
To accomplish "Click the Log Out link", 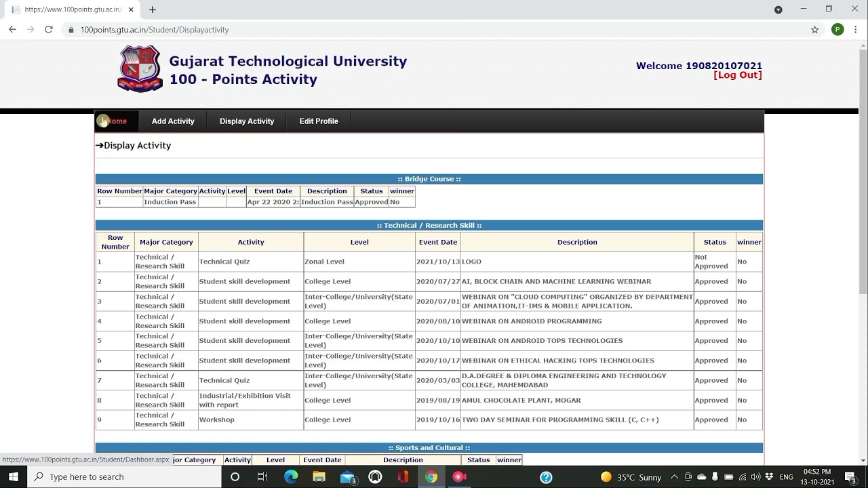I will pyautogui.click(x=738, y=75).
